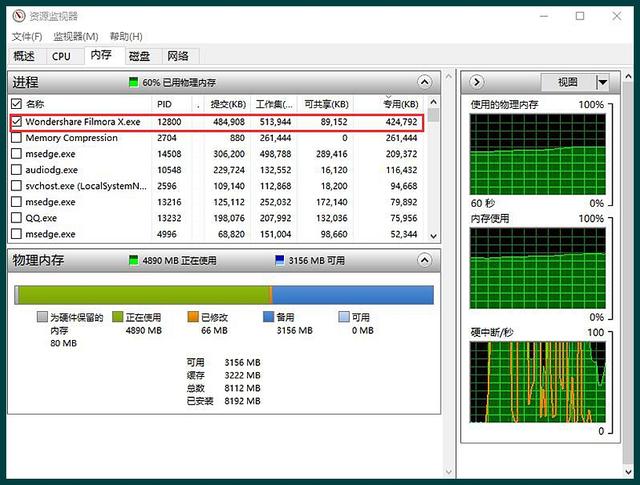
Task: Toggle the select-all checkbox beside 名称
Action: [16, 104]
